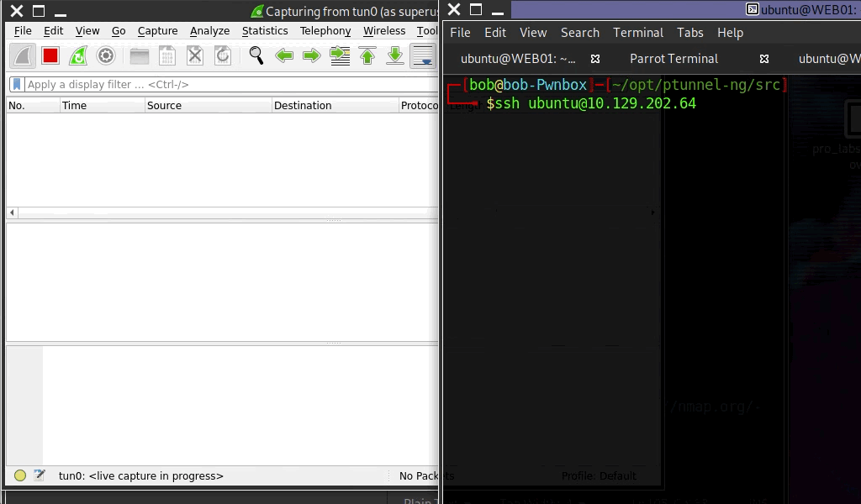Open the terminal Edit menu
Image resolution: width=861 pixels, height=504 pixels.
click(494, 33)
